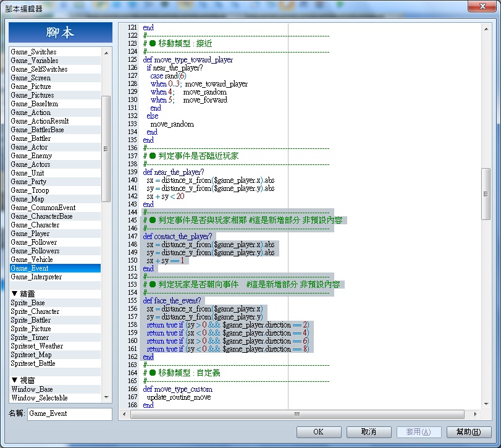Click the 幫助(H) help button
This screenshot has width=501, height=448.
click(469, 432)
